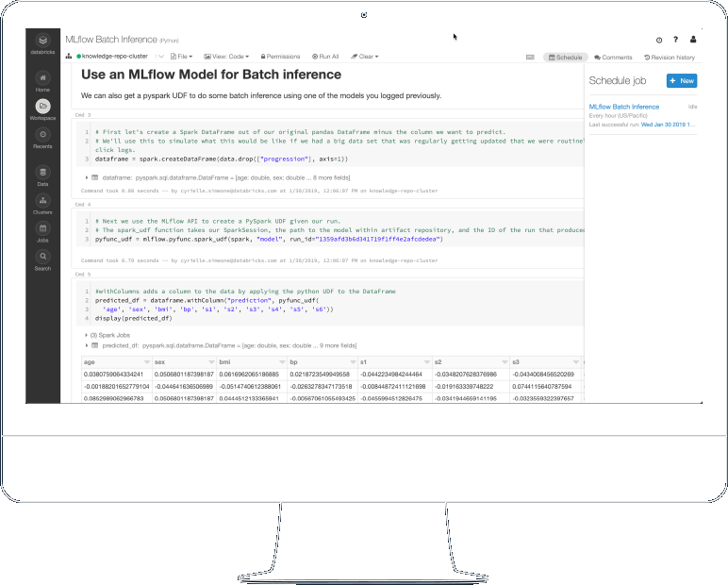Viewport: 728px width, 585px height.
Task: Switch to the Comments panel
Action: pos(613,58)
